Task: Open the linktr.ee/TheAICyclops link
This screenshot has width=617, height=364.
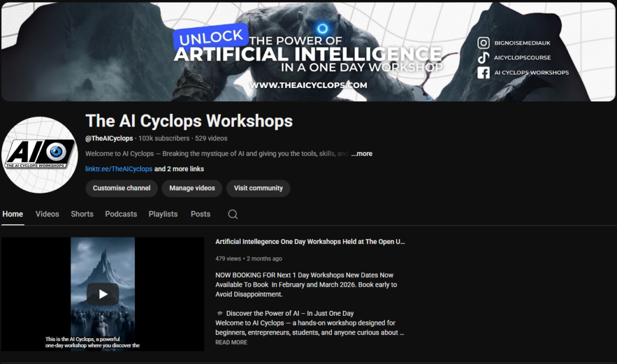Action: (119, 169)
